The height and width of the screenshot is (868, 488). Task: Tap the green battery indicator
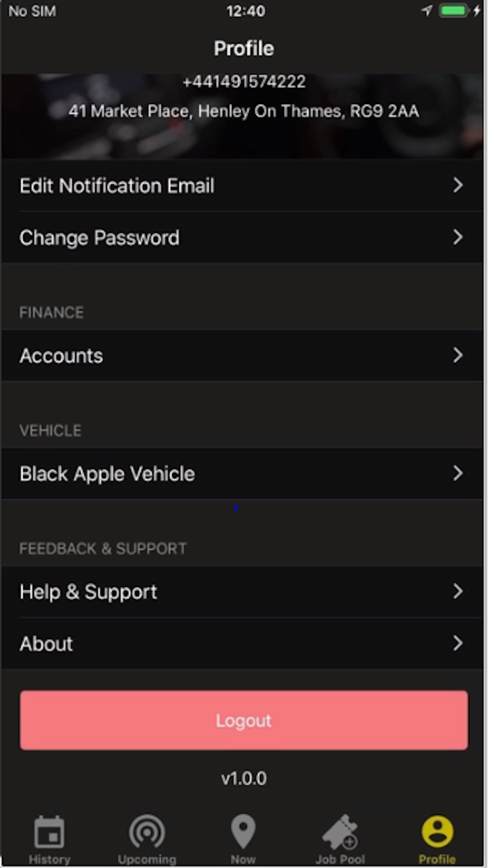pos(454,10)
